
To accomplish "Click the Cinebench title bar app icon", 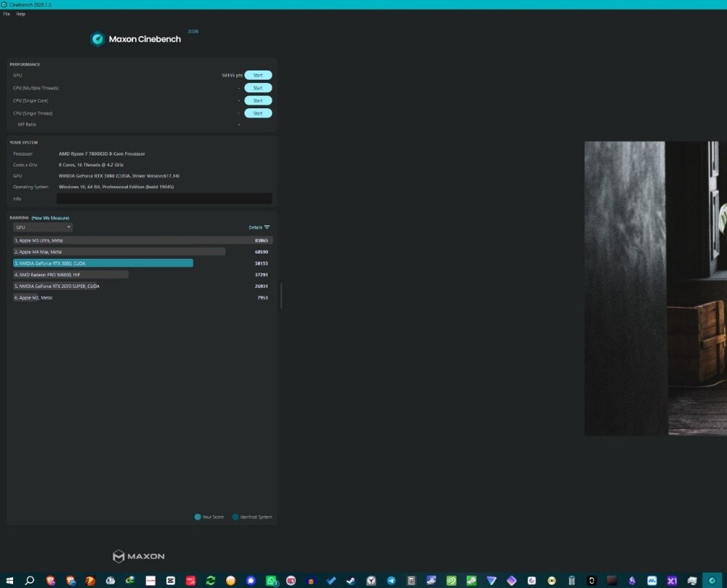I will 4,4.
